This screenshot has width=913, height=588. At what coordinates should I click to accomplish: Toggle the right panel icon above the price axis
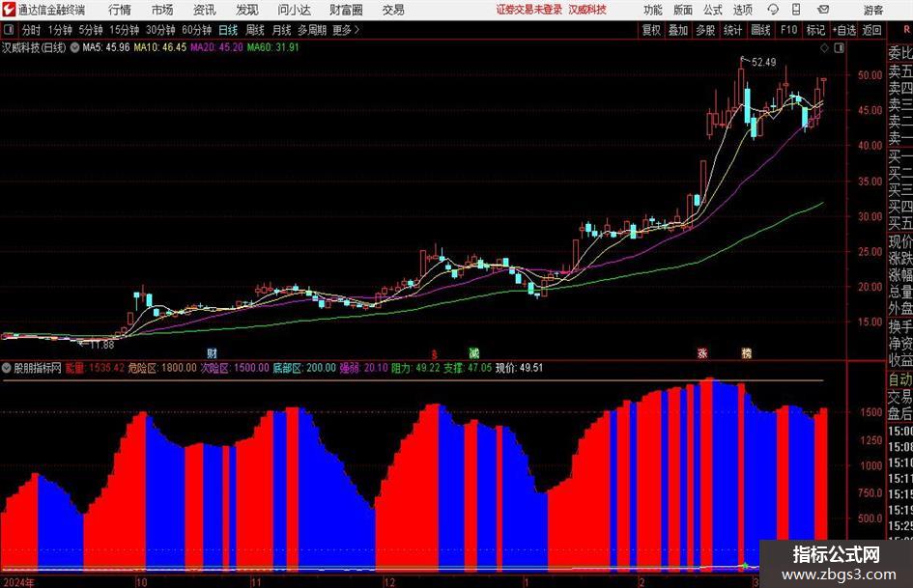click(839, 48)
